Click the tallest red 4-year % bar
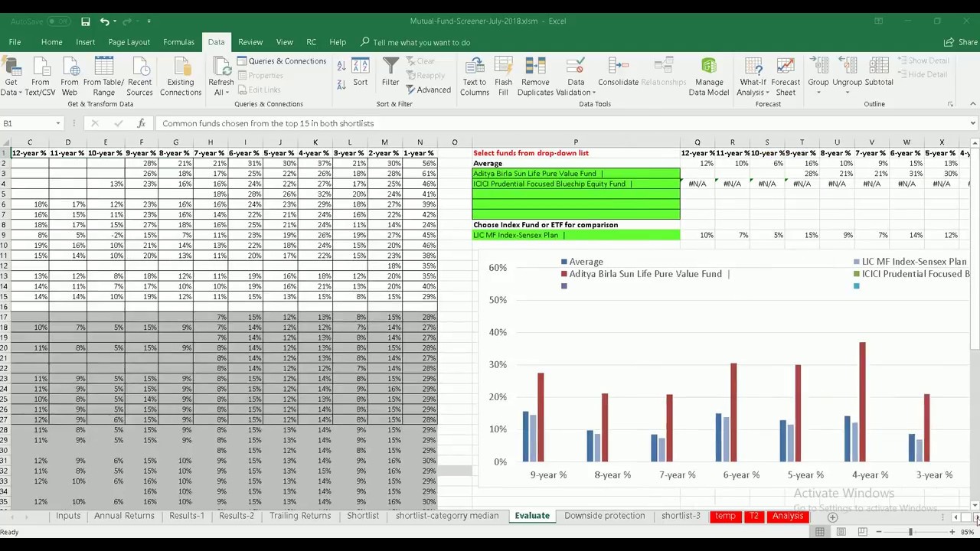 (x=863, y=402)
